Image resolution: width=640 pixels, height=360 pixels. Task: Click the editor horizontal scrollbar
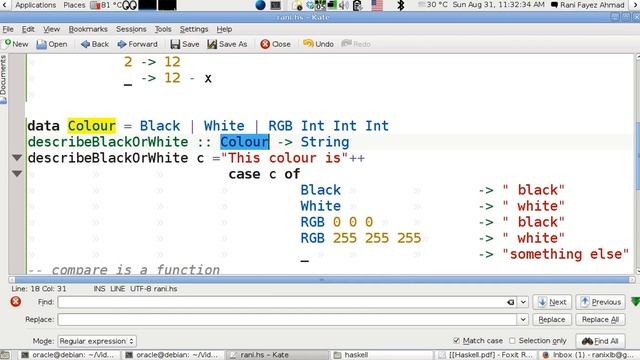(322, 280)
